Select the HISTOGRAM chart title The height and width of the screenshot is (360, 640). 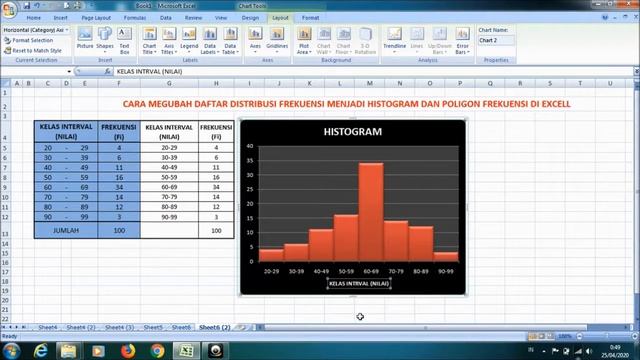click(x=353, y=131)
